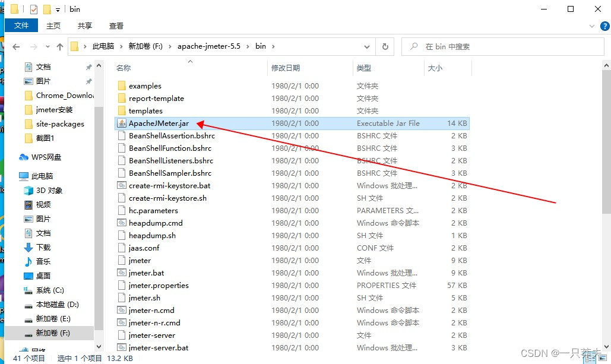
Task: Open 桌面 in navigation pane
Action: pos(43,276)
